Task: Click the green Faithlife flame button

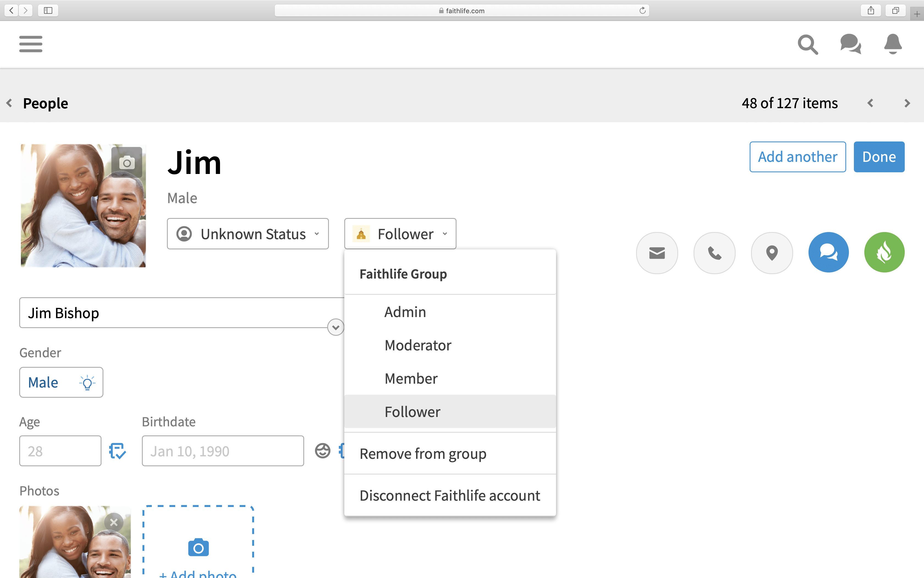Action: (884, 252)
